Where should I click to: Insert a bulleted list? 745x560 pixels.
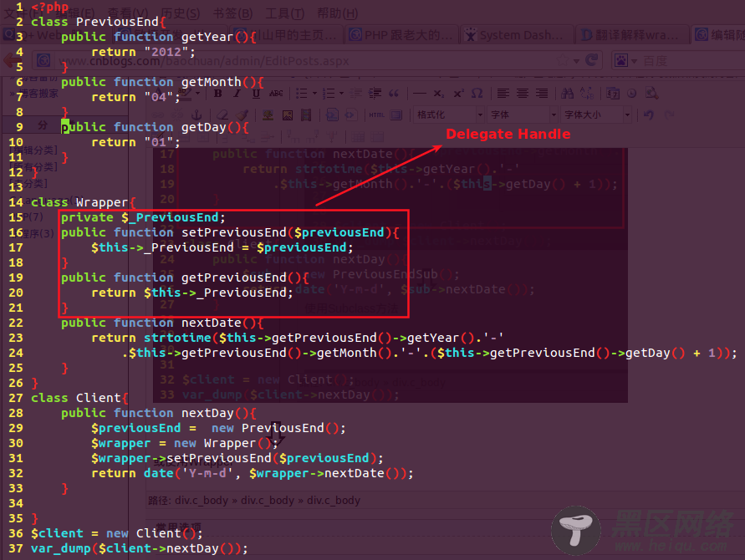(302, 94)
